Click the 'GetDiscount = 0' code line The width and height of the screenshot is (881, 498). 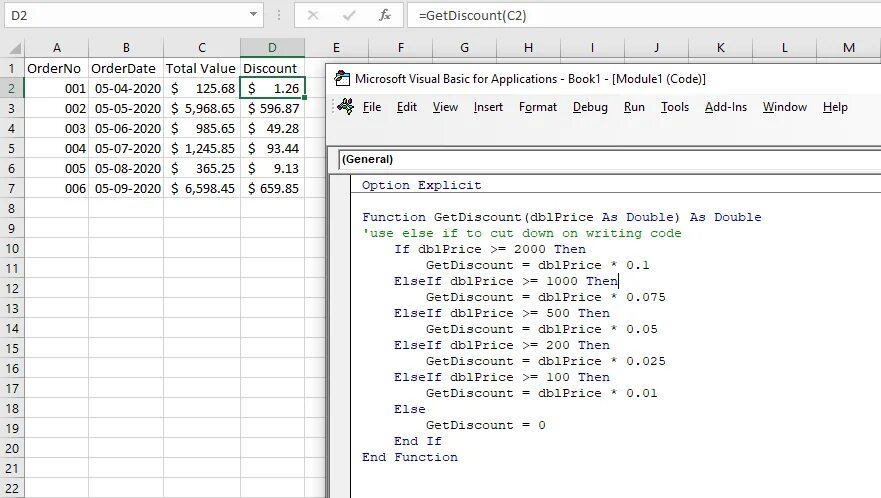tap(485, 425)
